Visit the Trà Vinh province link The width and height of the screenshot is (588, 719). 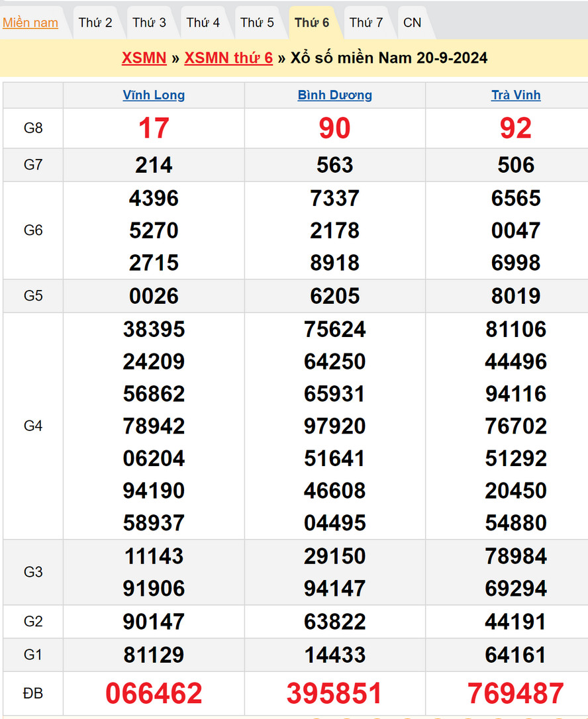516,95
